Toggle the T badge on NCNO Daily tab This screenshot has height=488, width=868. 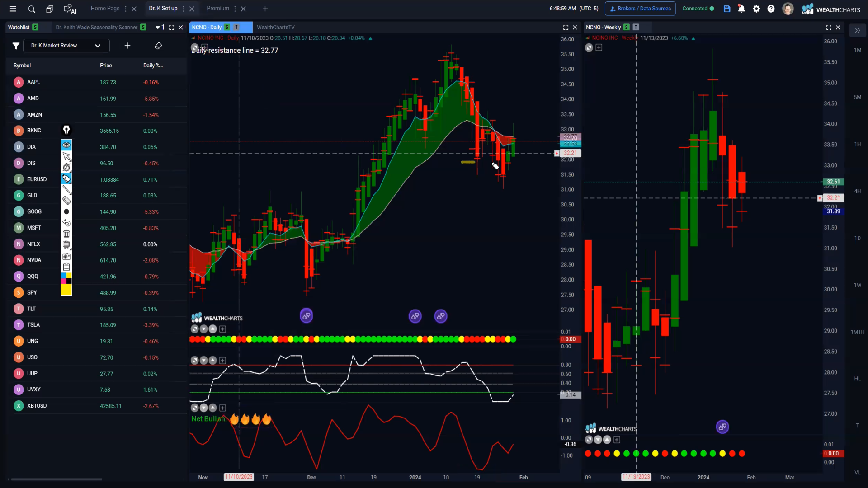pos(236,27)
